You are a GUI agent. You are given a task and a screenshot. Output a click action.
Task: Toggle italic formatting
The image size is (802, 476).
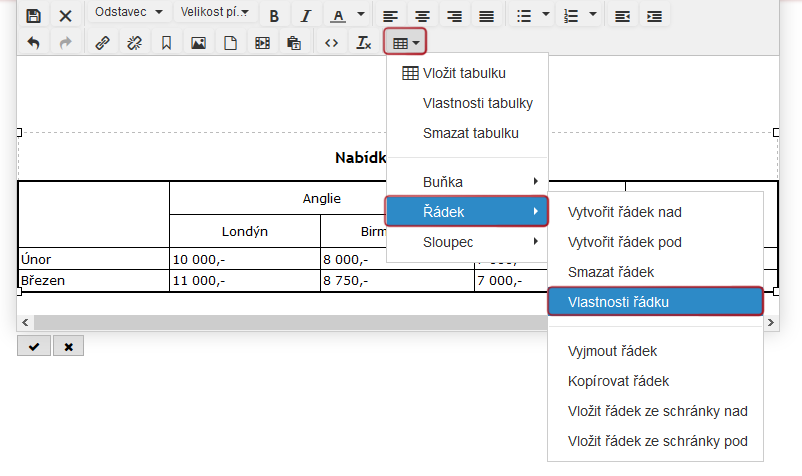(306, 16)
